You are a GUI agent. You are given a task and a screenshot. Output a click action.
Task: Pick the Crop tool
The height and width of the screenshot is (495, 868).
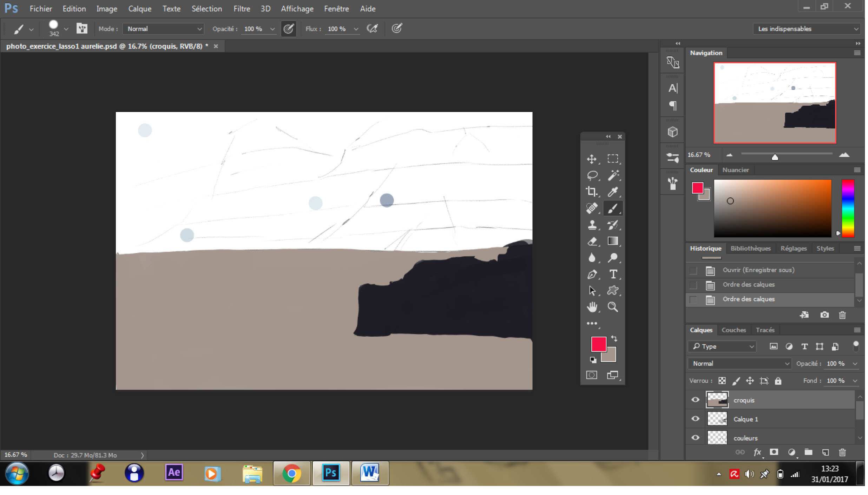click(x=592, y=191)
